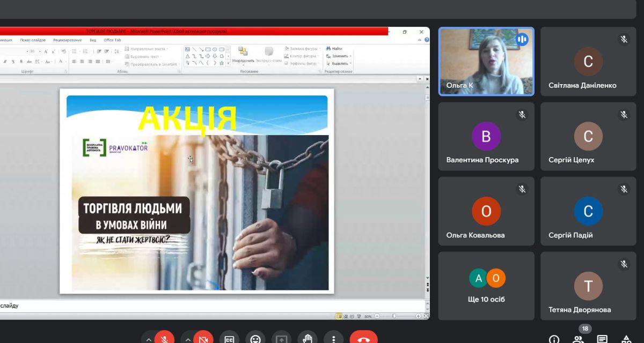Switch to the Рецензирование tab

pyautogui.click(x=68, y=40)
